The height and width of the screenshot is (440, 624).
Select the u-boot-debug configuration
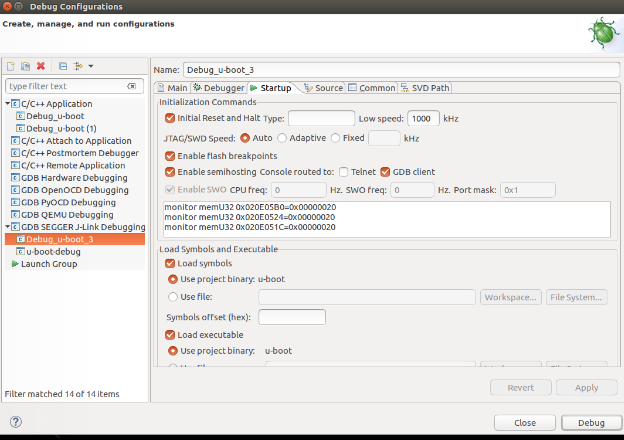53,252
